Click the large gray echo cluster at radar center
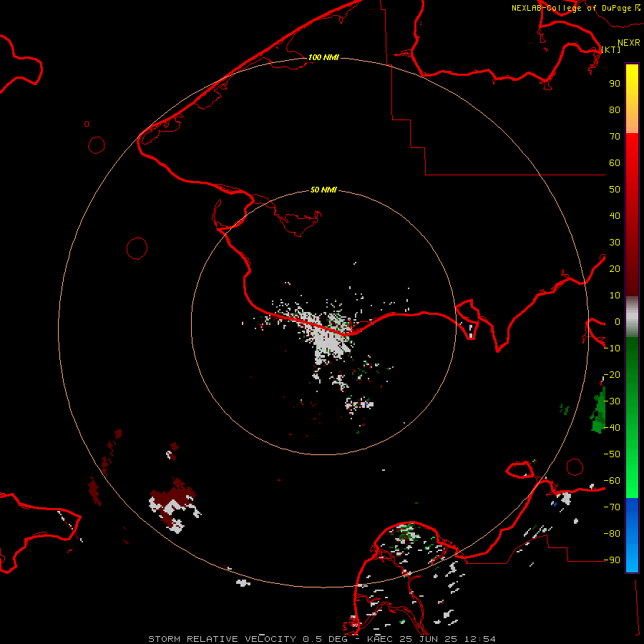The width and height of the screenshot is (644, 644). (328, 338)
